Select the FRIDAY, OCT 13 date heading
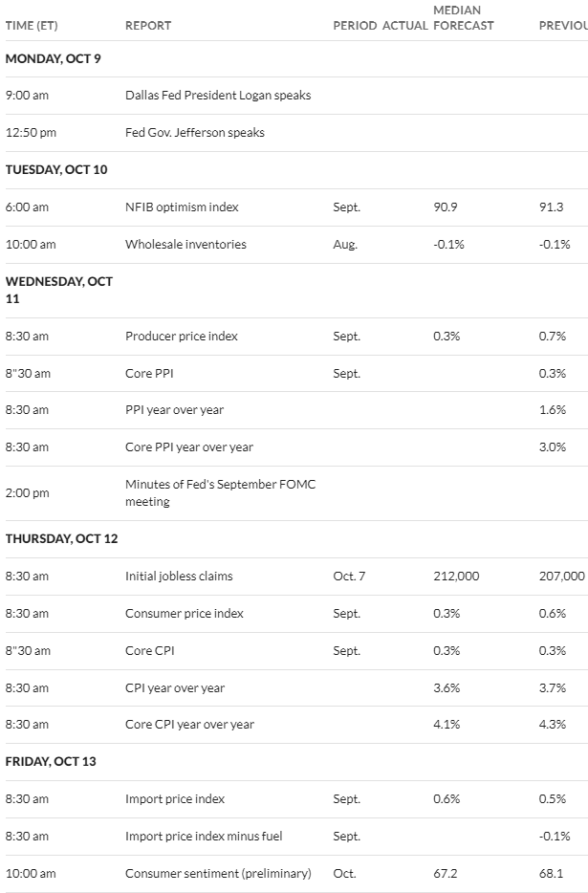This screenshot has height=893, width=588. [x=51, y=762]
